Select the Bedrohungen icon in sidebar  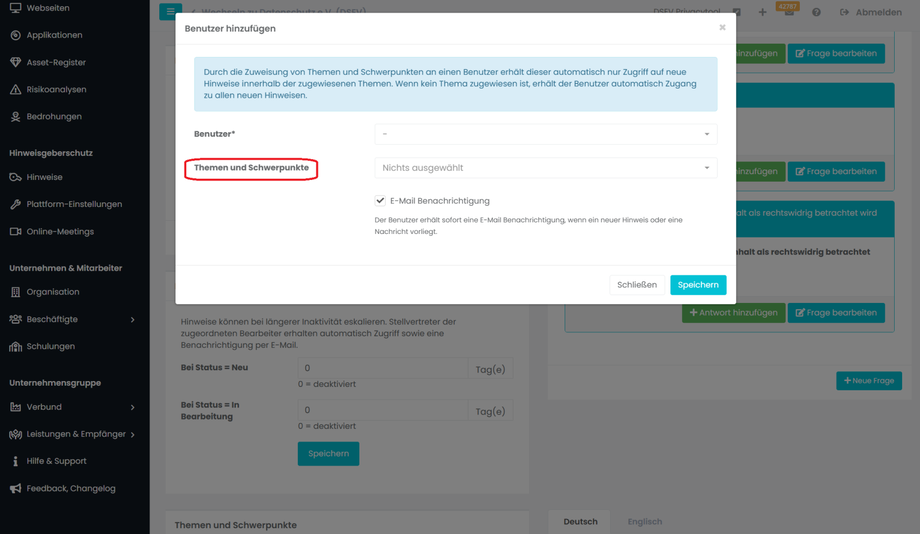pos(15,117)
